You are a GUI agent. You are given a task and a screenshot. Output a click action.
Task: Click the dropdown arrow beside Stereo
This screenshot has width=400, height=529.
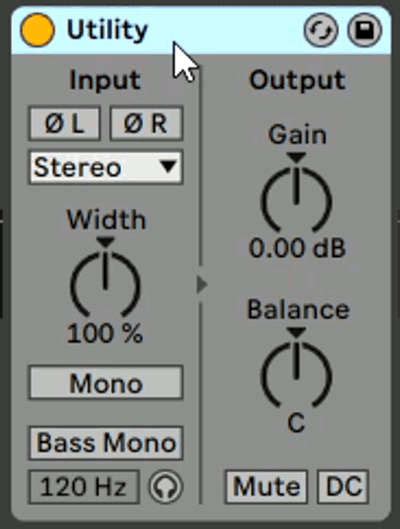(168, 167)
